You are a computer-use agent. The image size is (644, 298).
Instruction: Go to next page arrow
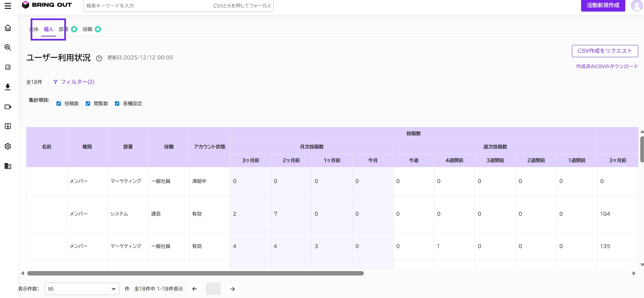pyautogui.click(x=232, y=289)
